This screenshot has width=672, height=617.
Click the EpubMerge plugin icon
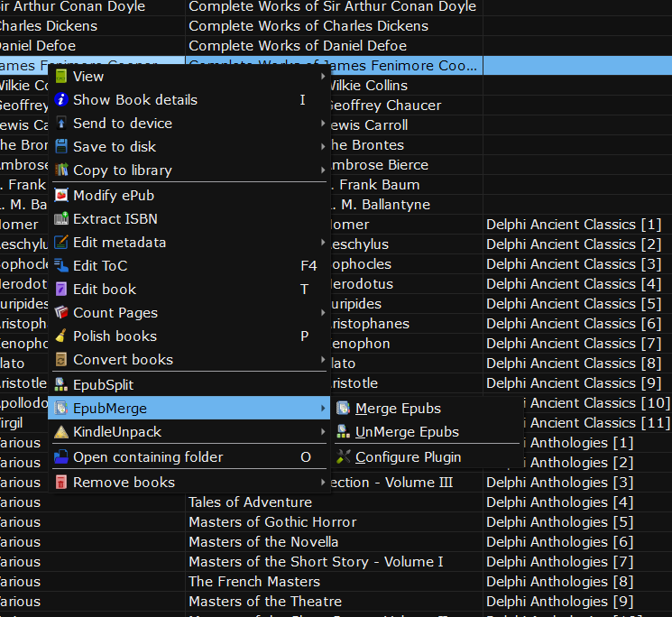point(61,409)
